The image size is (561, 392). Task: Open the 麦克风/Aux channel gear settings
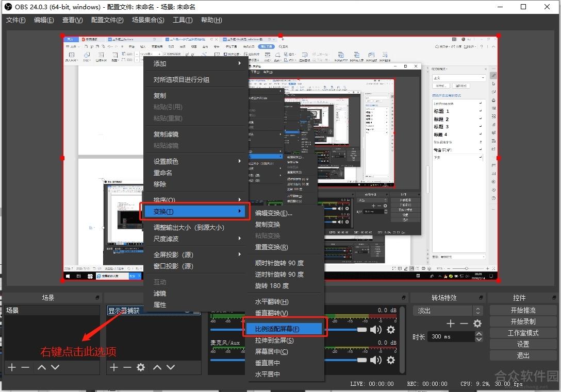(391, 360)
